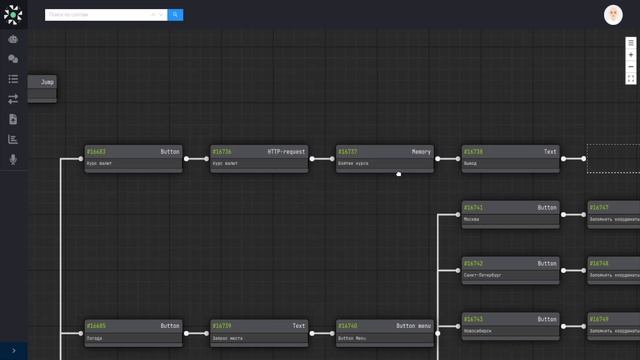Open the canvas menu icon at top right
Screen dimensions: 640x360
[x=631, y=43]
